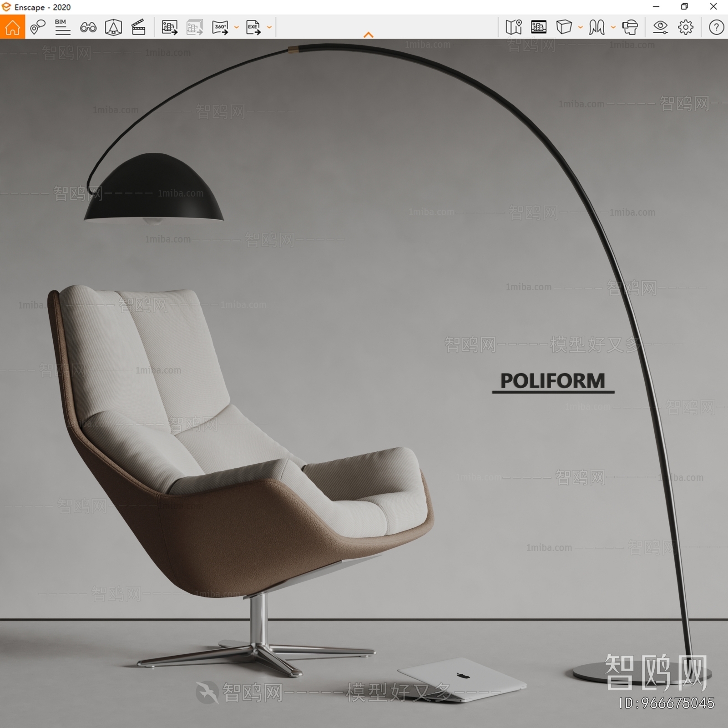Enable VR headset mode

tap(630, 27)
